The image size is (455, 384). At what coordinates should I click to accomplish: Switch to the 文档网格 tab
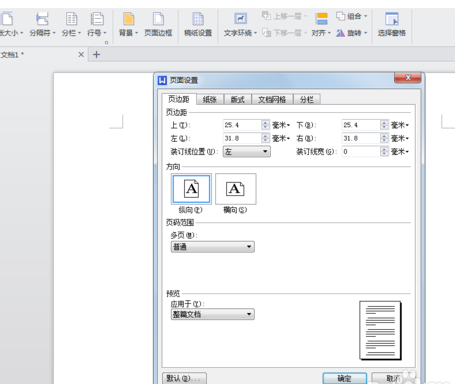(x=272, y=99)
